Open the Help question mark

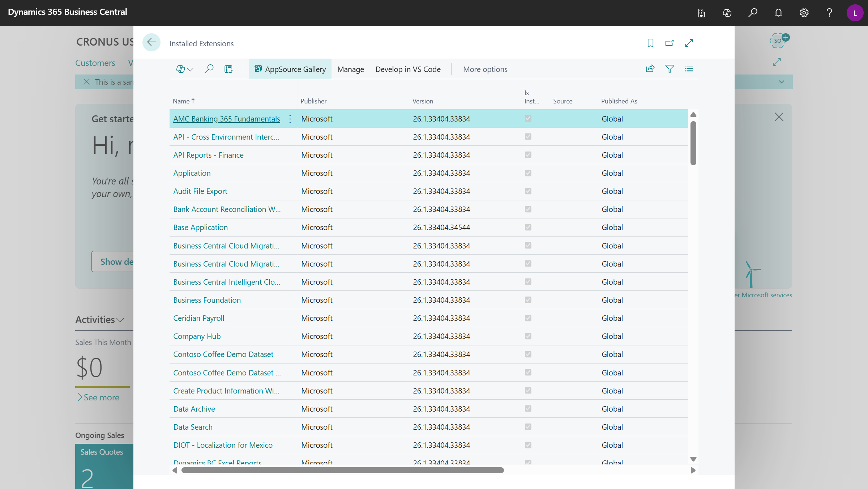click(x=829, y=13)
